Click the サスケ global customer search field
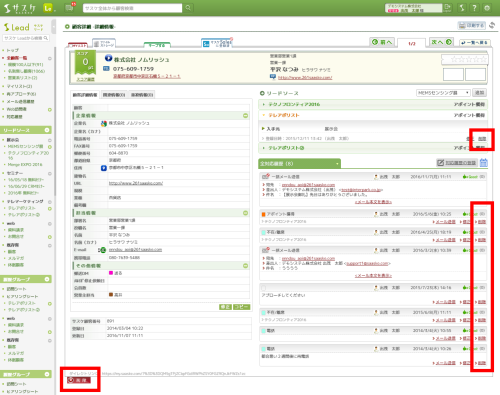Viewport: 500px width, 395px height. click(x=132, y=8)
